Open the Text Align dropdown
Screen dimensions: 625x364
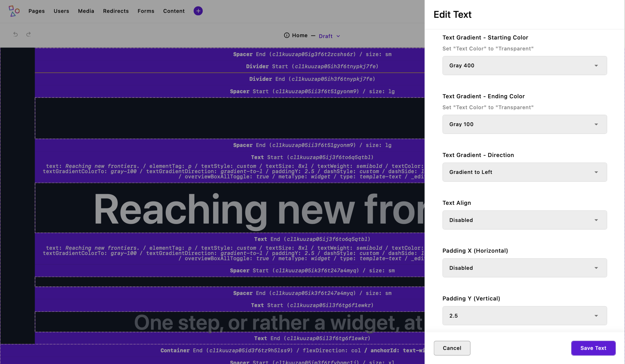click(524, 220)
